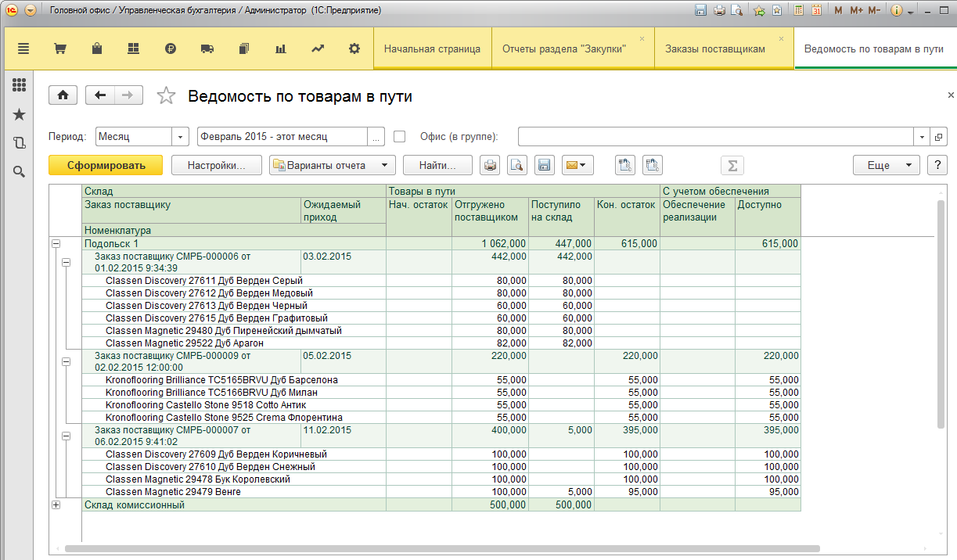
Task: Open the warehouse grid section icon
Action: pos(133,48)
